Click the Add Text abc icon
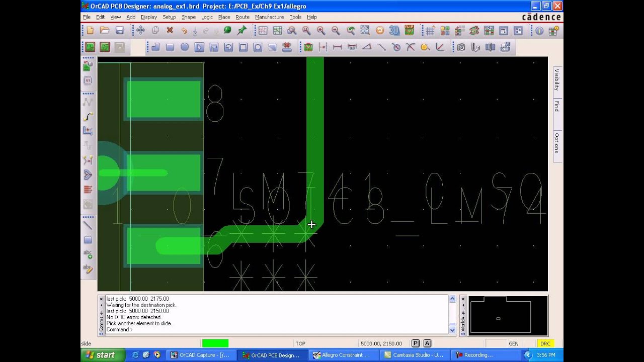This screenshot has width=644, height=362. pyautogui.click(x=88, y=254)
